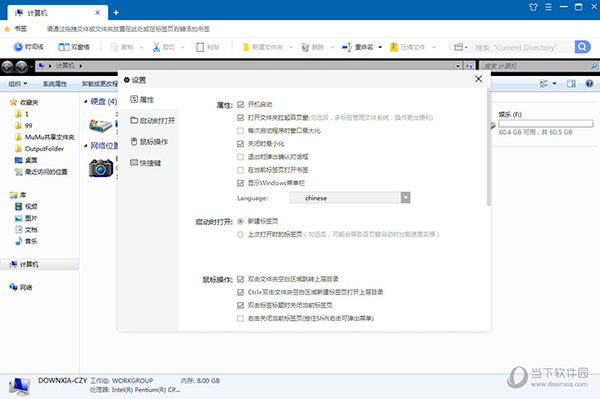Click the 系统属性 command bar button

55,83
